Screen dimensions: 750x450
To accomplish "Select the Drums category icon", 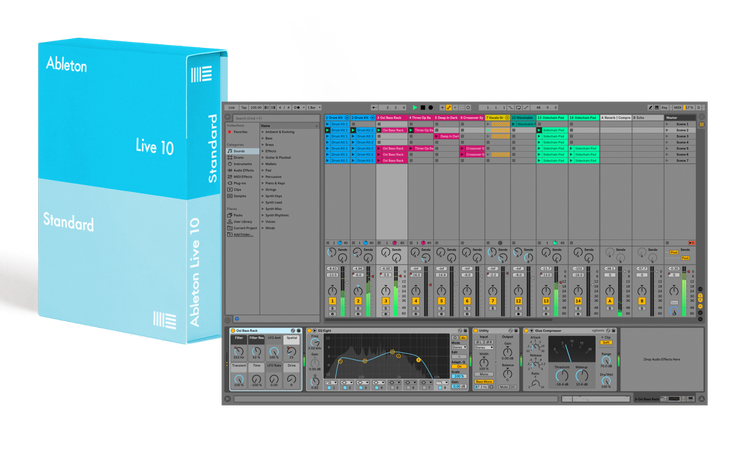I will point(230,157).
